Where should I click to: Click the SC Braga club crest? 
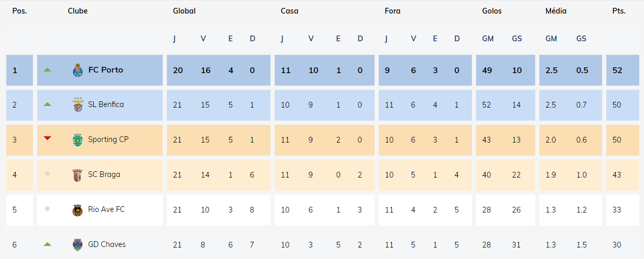pos(77,175)
